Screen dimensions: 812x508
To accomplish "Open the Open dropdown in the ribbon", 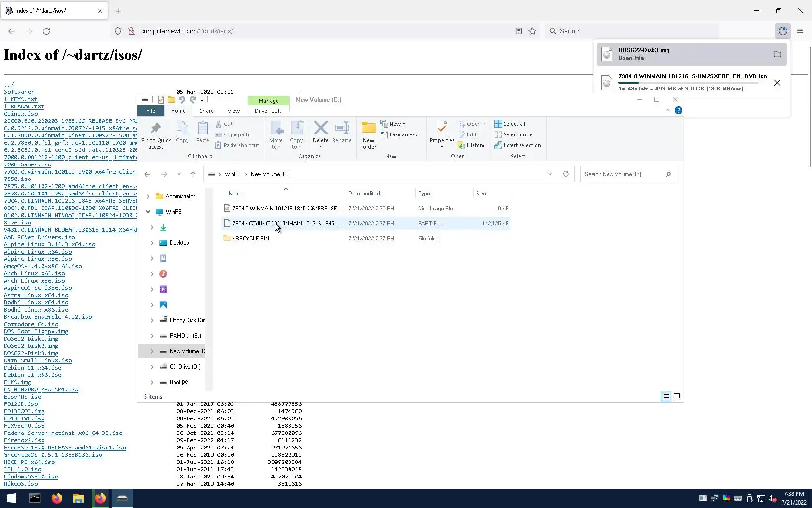I will click(x=472, y=124).
